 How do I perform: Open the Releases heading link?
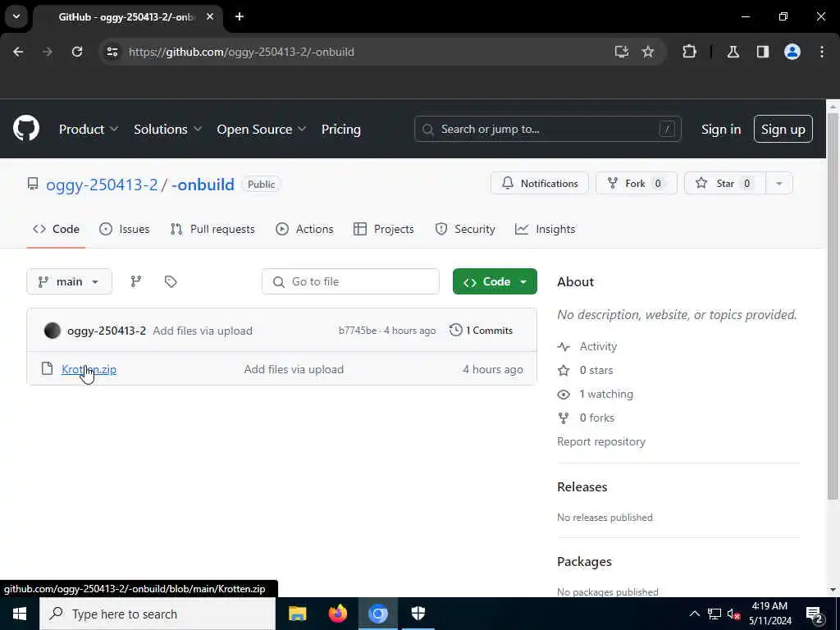coord(582,486)
